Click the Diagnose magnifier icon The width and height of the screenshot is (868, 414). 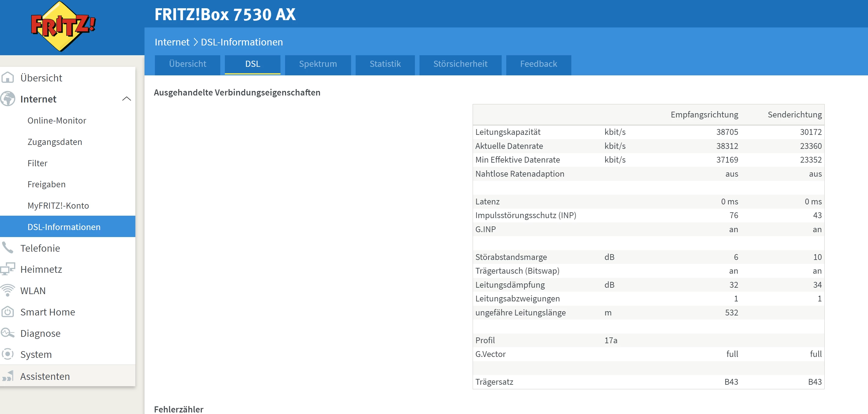(x=7, y=333)
